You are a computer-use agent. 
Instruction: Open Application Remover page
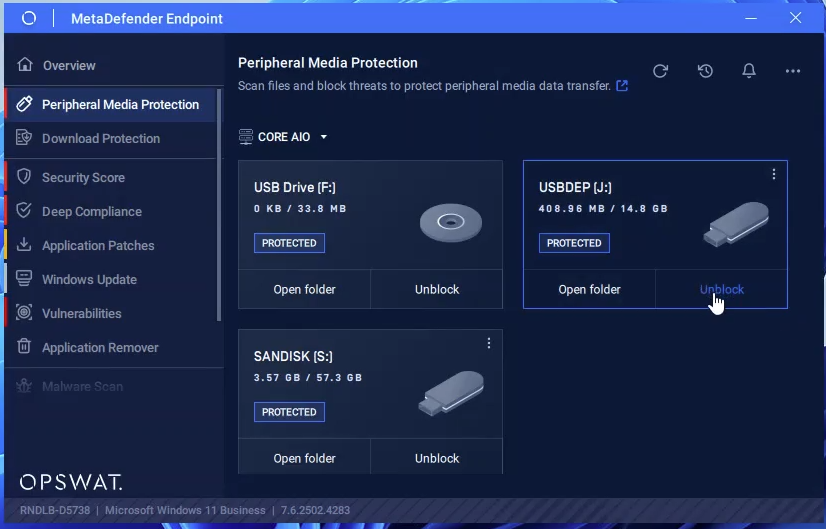[x=111, y=348]
